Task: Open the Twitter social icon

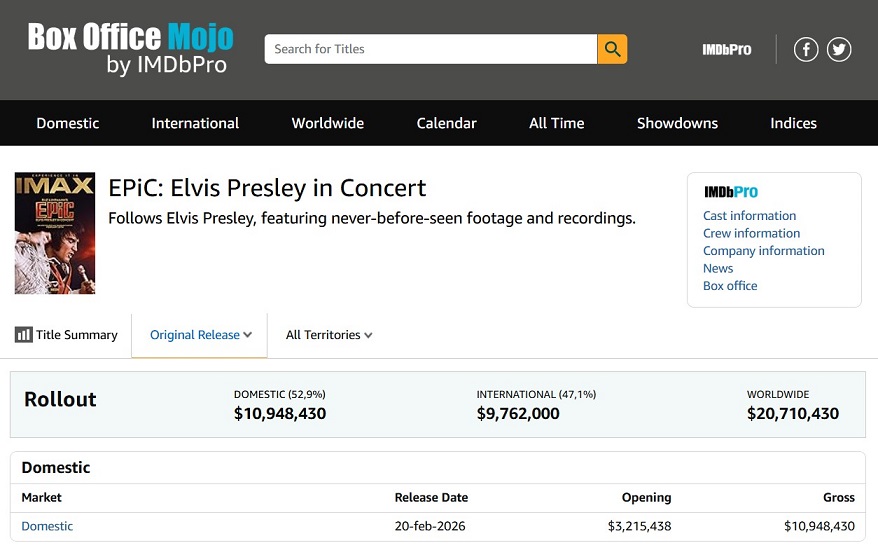Action: coord(839,49)
